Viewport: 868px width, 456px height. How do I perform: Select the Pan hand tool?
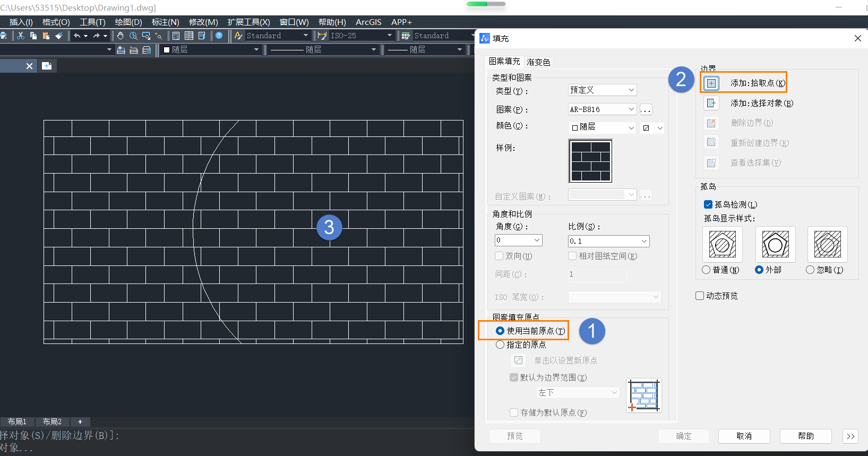(121, 36)
